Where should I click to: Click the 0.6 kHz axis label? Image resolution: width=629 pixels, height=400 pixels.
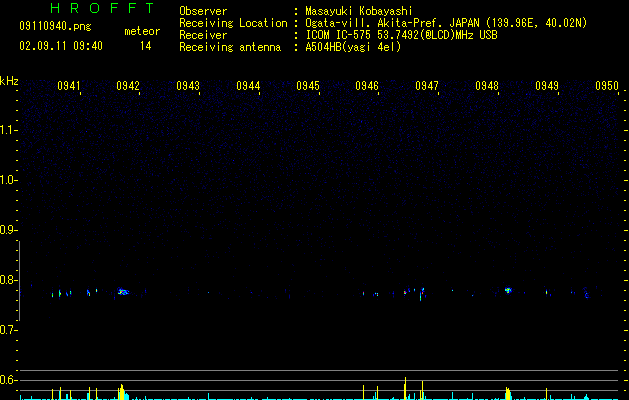[x=7, y=380]
